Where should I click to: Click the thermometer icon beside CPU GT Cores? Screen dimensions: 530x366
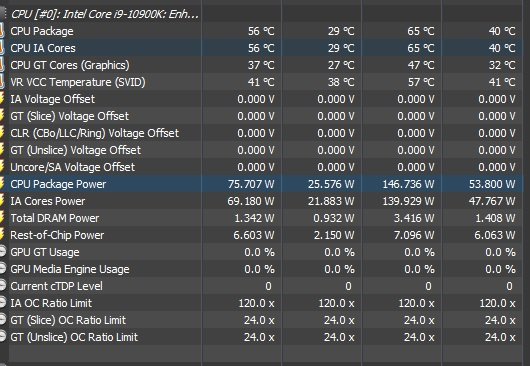point(2,65)
